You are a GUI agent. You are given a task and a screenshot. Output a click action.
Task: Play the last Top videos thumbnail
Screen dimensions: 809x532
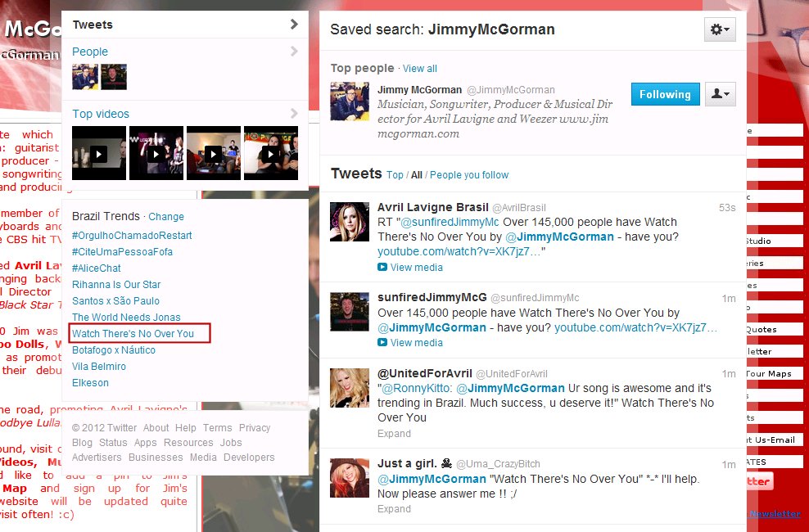coord(271,153)
